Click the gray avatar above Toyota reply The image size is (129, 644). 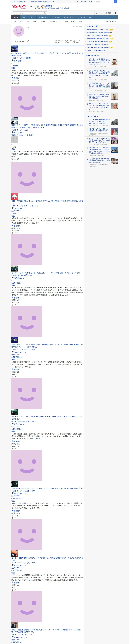tap(15, 140)
